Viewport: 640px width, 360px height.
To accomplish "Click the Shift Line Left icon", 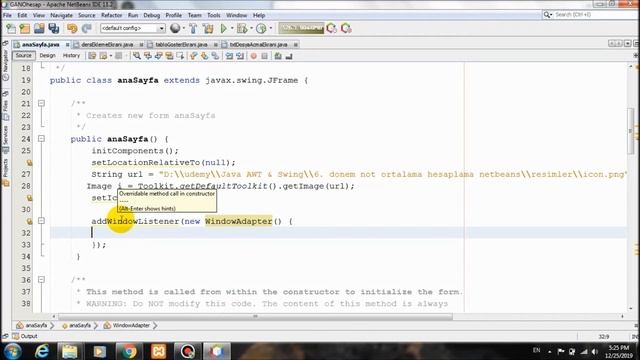I will click(229, 56).
